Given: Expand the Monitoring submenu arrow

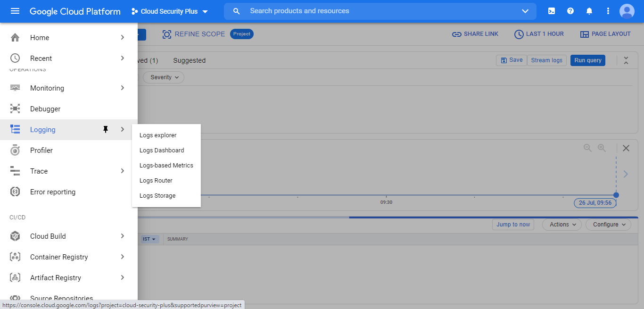Looking at the screenshot, I should tap(123, 88).
